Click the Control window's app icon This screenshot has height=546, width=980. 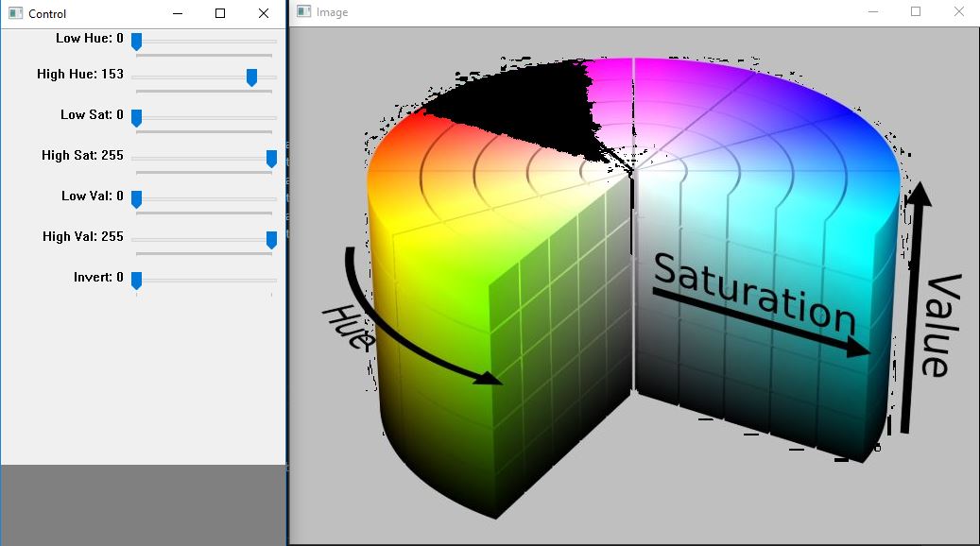15,13
